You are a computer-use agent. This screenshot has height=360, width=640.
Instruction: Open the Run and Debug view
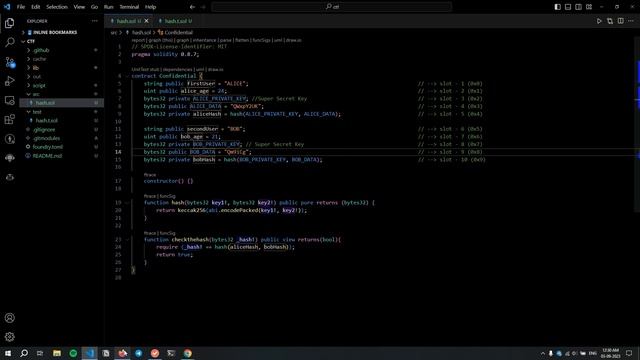tap(9, 81)
